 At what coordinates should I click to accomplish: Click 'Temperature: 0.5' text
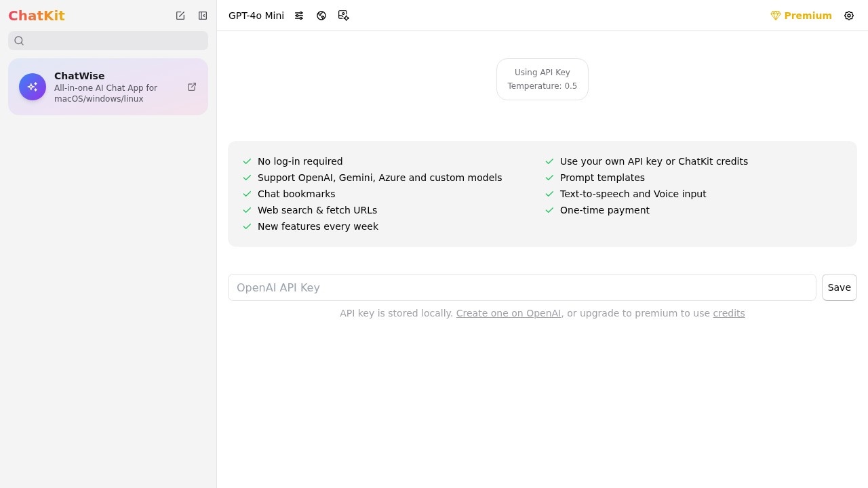coord(542,86)
